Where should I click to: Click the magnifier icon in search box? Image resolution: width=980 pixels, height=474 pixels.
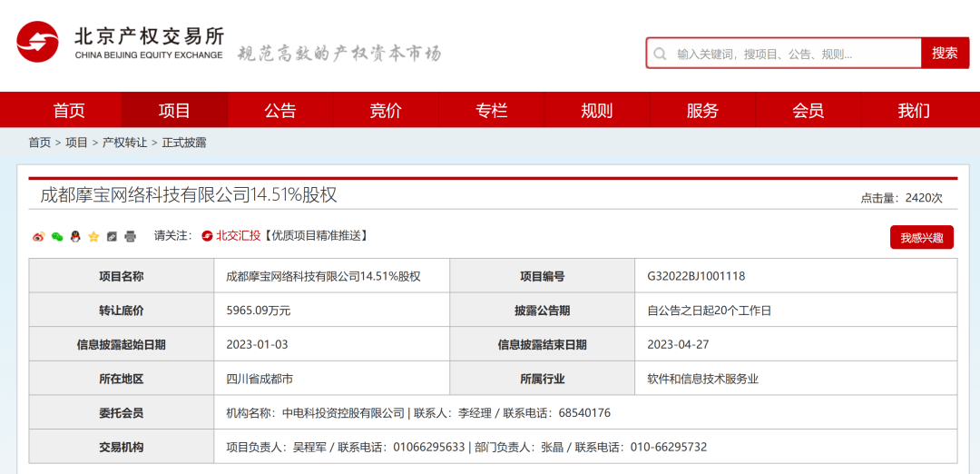[661, 54]
